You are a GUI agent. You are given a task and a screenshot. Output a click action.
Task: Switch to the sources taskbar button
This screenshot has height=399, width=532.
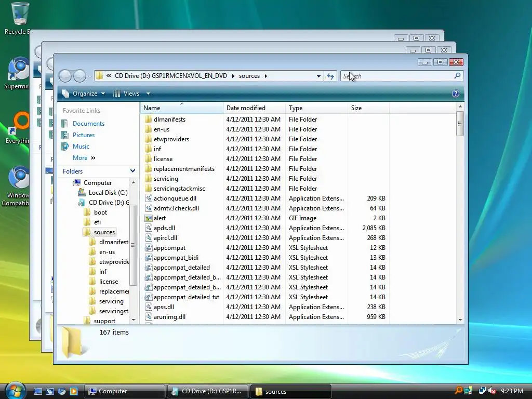tap(291, 391)
